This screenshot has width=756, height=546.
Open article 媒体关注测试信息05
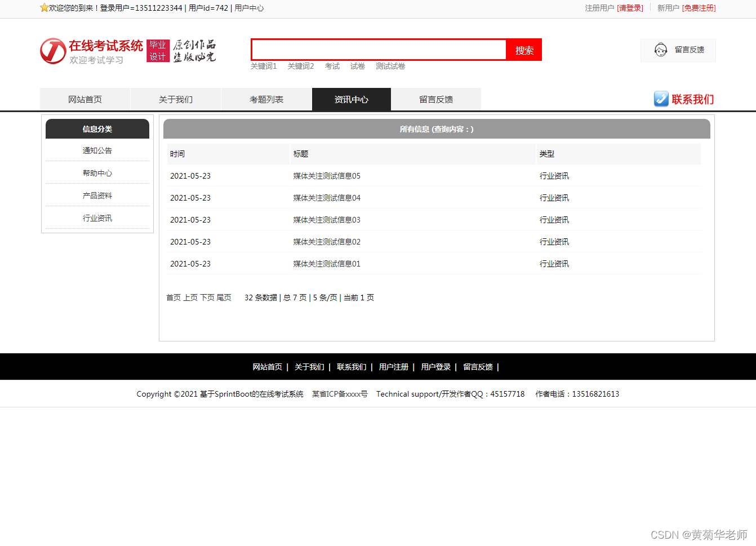[327, 176]
